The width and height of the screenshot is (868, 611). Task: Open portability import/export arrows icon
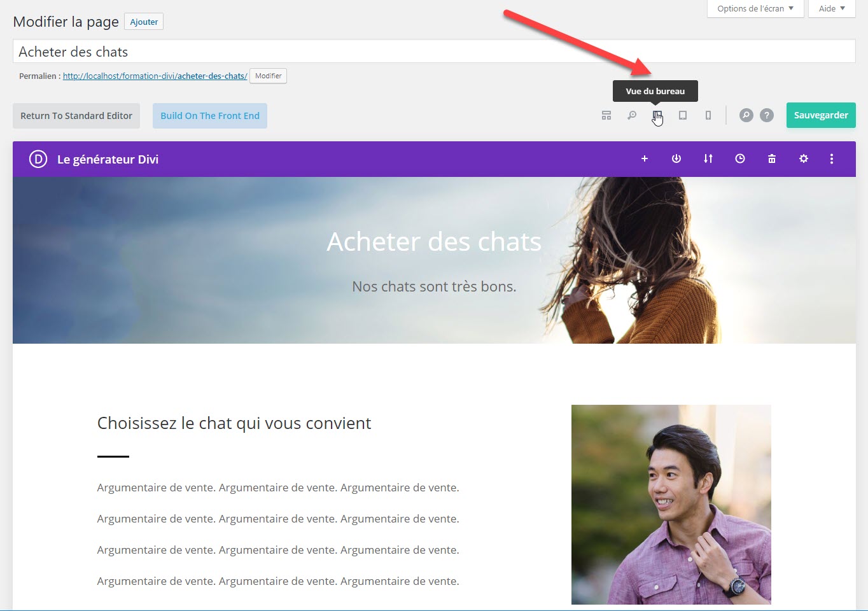[708, 158]
